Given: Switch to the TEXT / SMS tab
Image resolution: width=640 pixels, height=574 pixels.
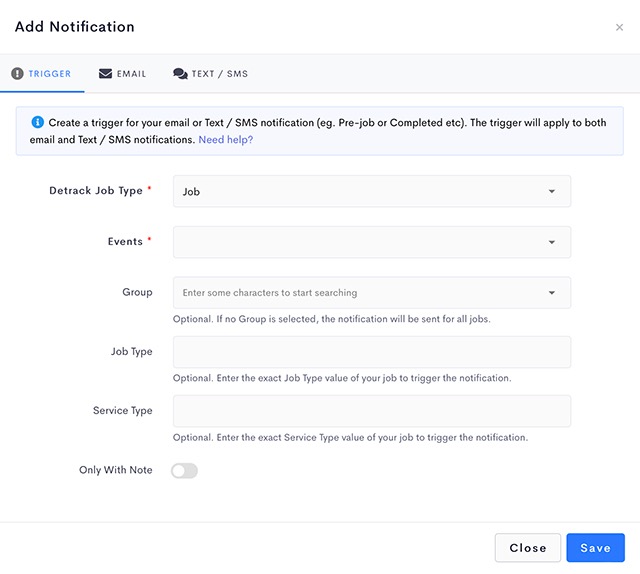Looking at the screenshot, I should pyautogui.click(x=210, y=73).
